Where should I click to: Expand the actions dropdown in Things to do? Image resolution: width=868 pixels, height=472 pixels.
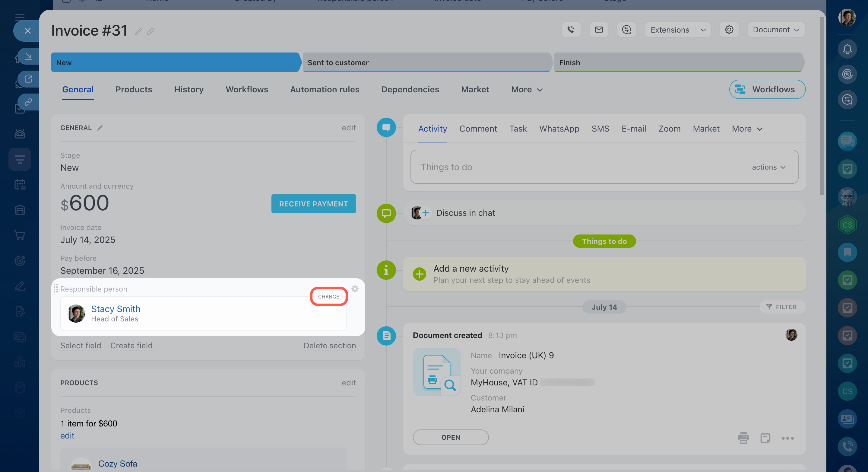768,167
